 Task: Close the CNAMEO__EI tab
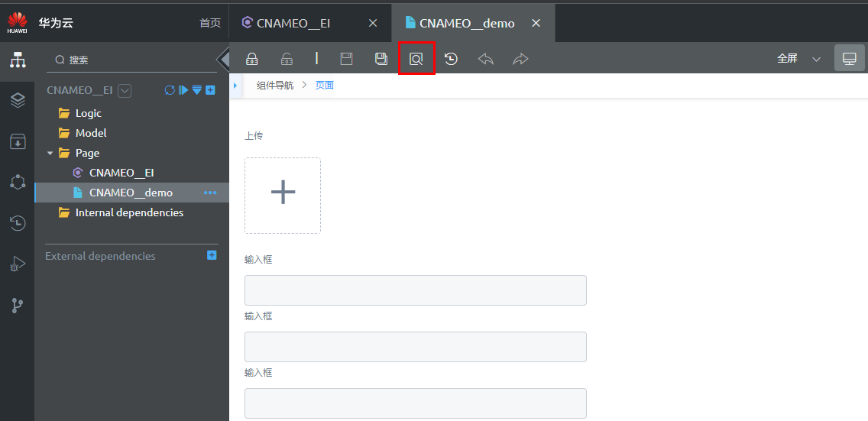click(x=373, y=23)
